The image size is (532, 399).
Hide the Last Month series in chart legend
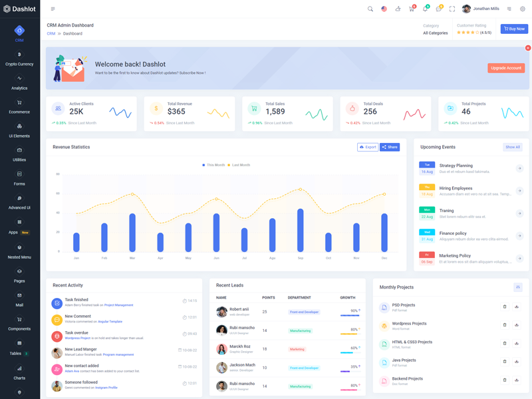pos(239,165)
